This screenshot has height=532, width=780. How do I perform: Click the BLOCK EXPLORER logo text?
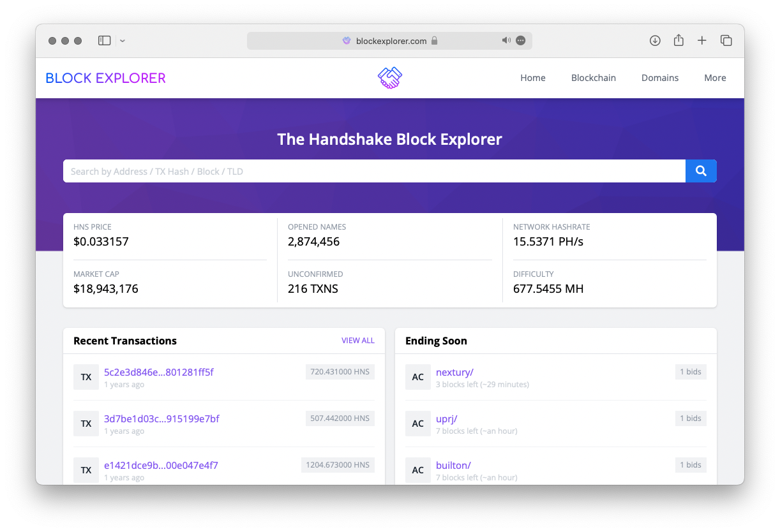click(106, 78)
